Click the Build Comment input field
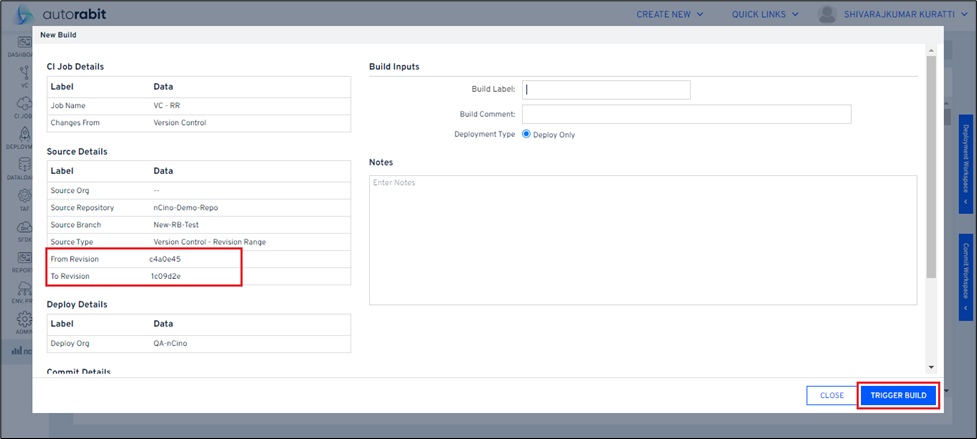Screen dimensions: 977x439 point(686,114)
